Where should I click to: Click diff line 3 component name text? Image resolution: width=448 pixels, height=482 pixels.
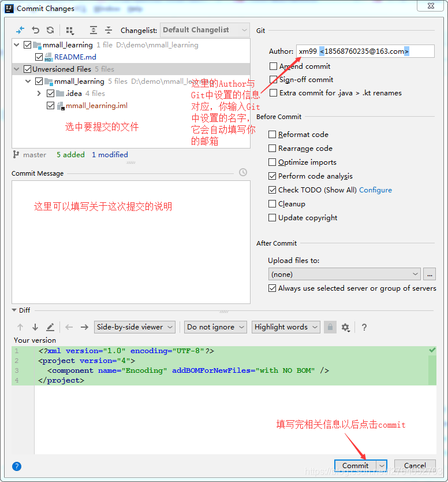pos(132,370)
